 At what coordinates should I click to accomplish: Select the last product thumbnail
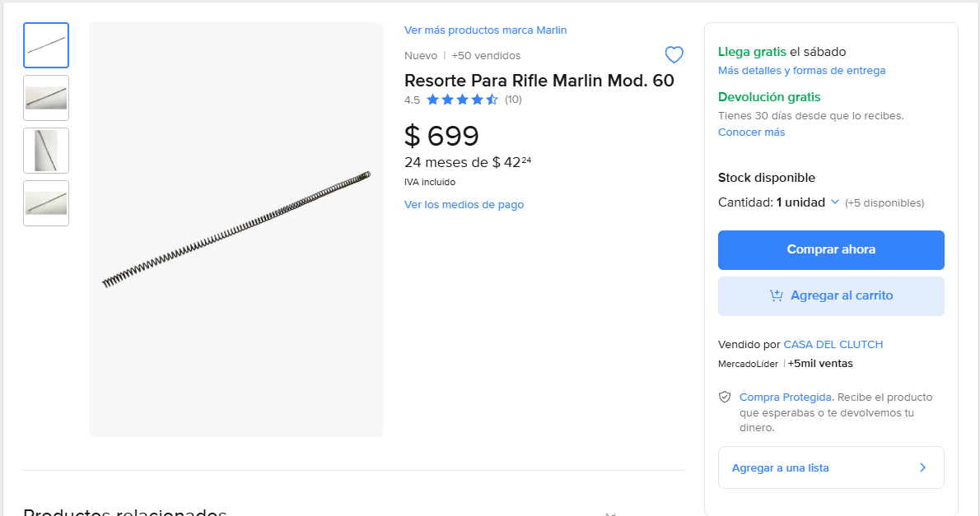click(45, 203)
